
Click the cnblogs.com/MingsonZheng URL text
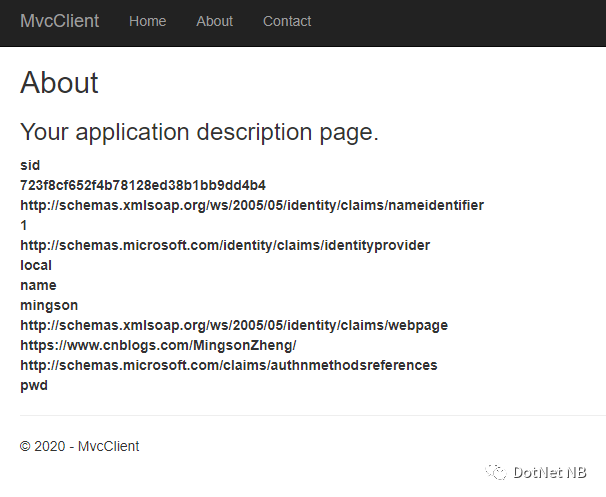point(158,346)
